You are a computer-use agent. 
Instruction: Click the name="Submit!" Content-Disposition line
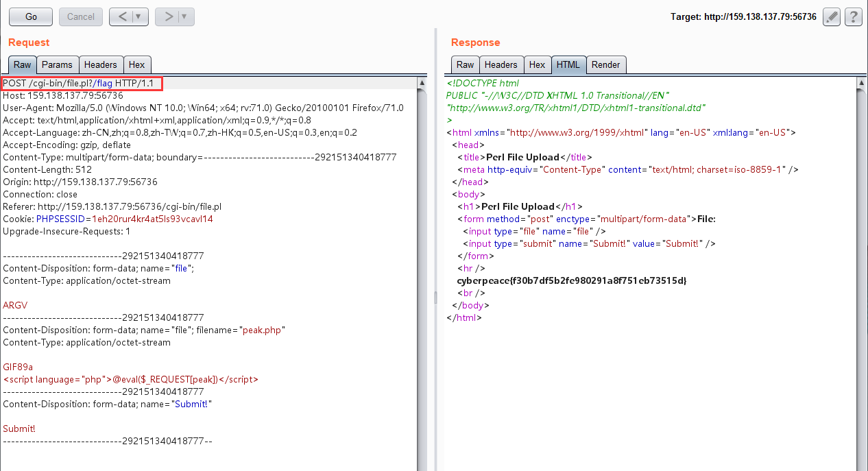(x=108, y=404)
